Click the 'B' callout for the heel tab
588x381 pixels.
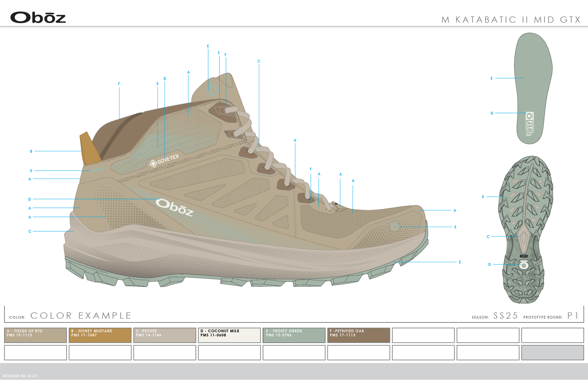click(x=31, y=151)
